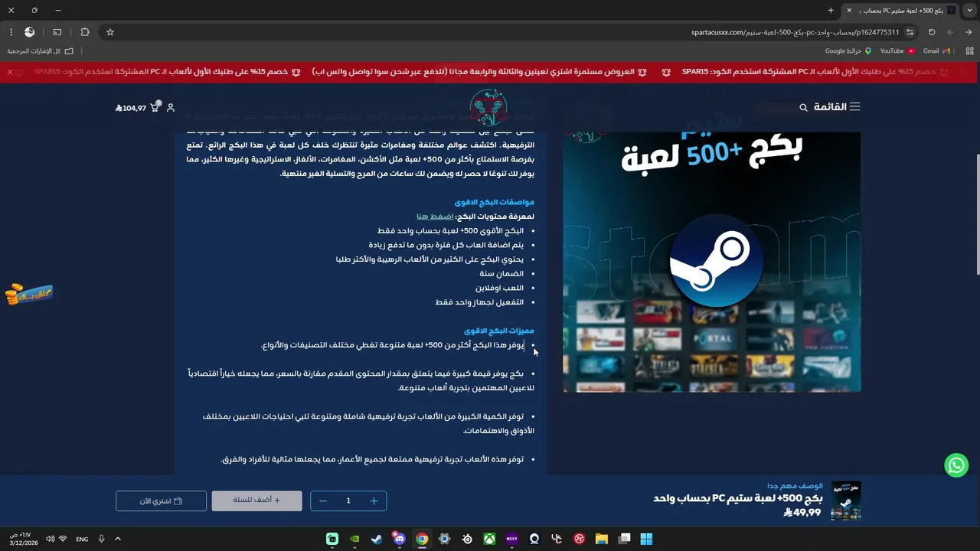980x551 pixels.
Task: Open Windows Start menu
Action: [646, 539]
